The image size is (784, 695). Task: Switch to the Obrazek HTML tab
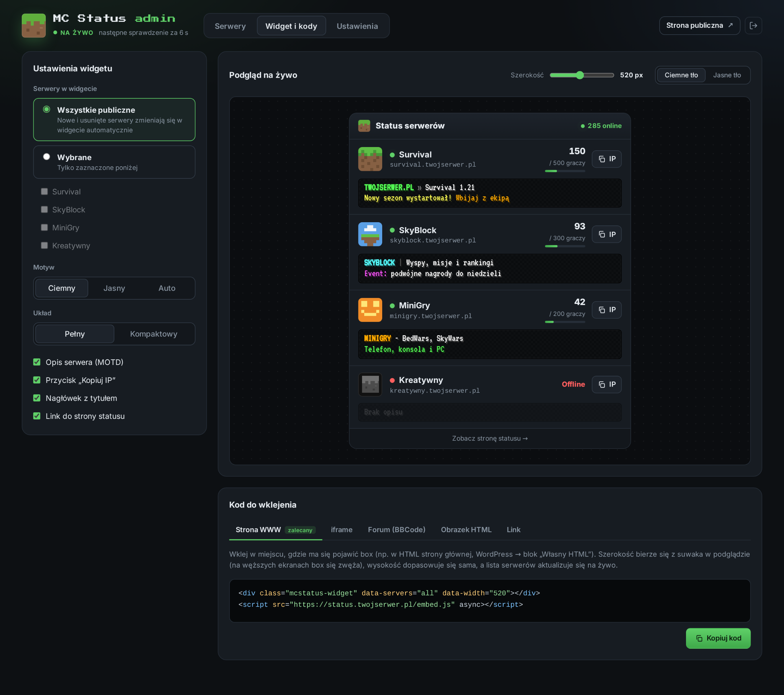click(466, 530)
